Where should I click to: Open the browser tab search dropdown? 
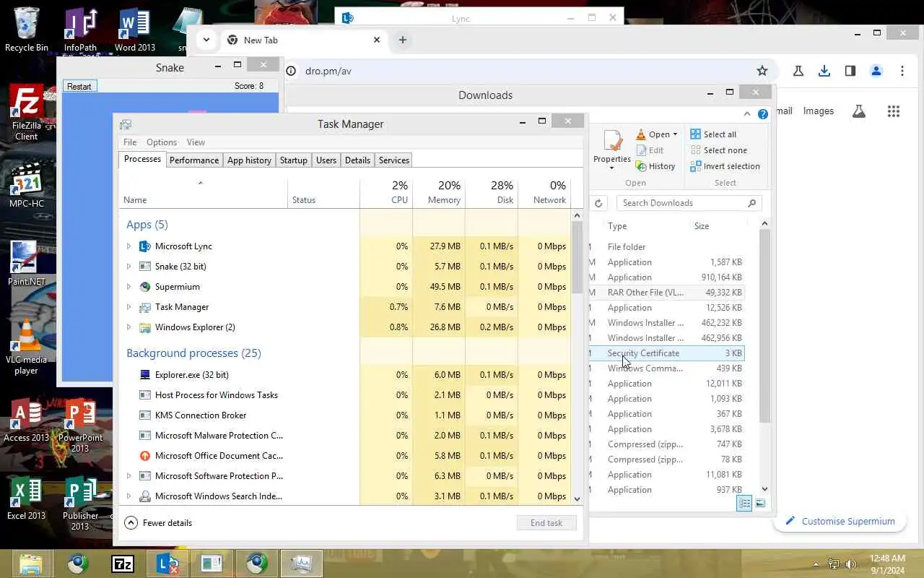(x=206, y=40)
